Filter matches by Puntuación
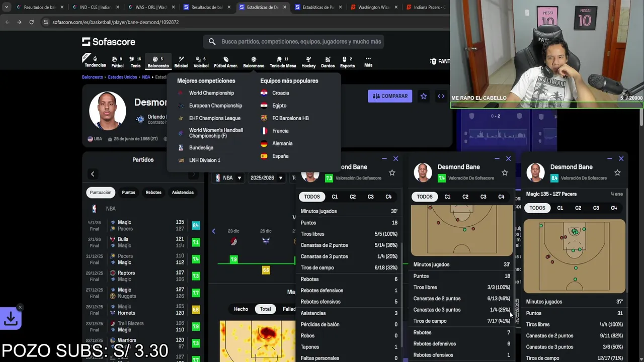The height and width of the screenshot is (362, 644). click(x=101, y=193)
